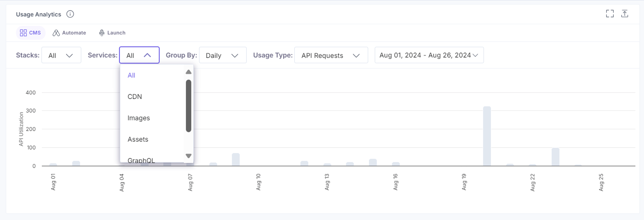Select All in Services list
This screenshot has height=220, width=644.
pos(152,75)
